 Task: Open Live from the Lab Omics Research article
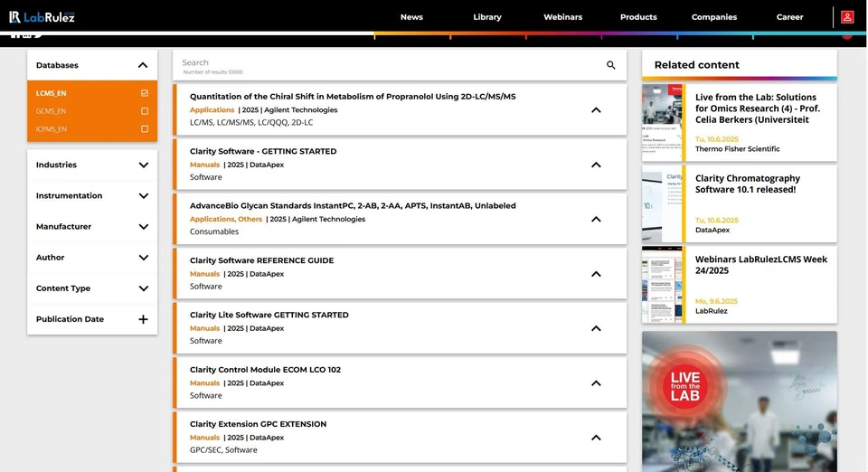758,109
